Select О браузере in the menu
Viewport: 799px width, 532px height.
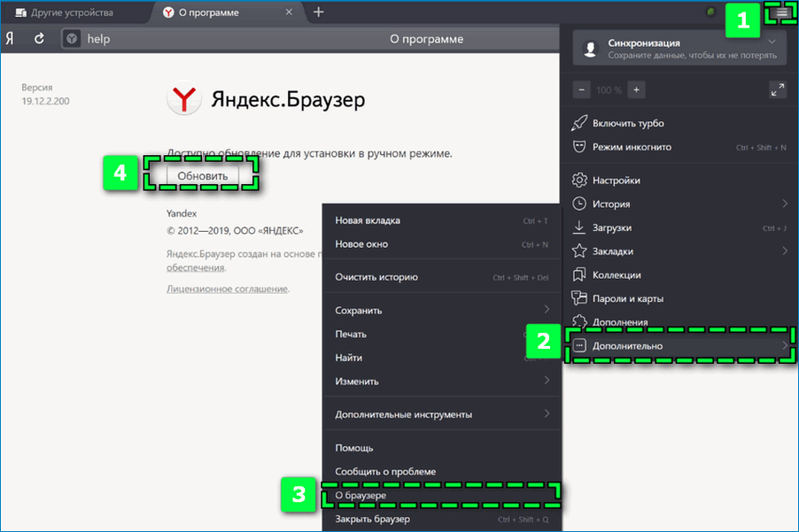point(363,496)
